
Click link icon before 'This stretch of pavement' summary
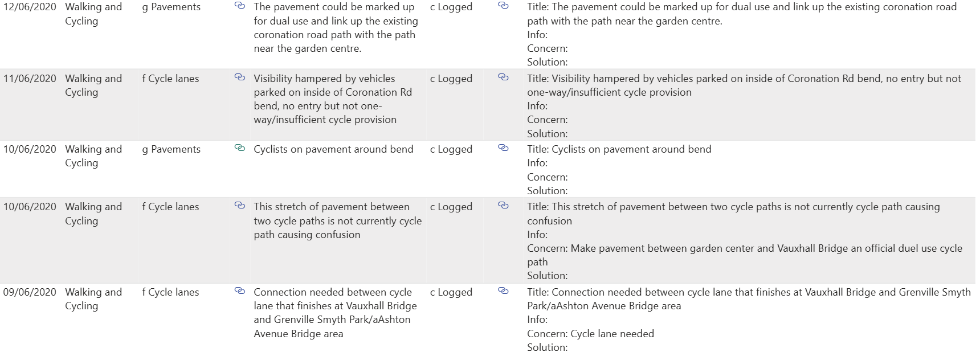pos(240,206)
